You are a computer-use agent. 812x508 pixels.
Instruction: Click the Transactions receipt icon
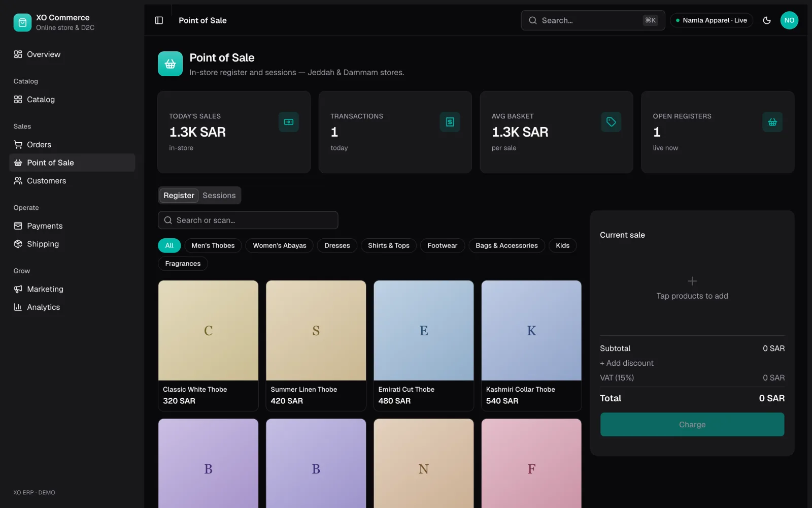[x=450, y=122]
